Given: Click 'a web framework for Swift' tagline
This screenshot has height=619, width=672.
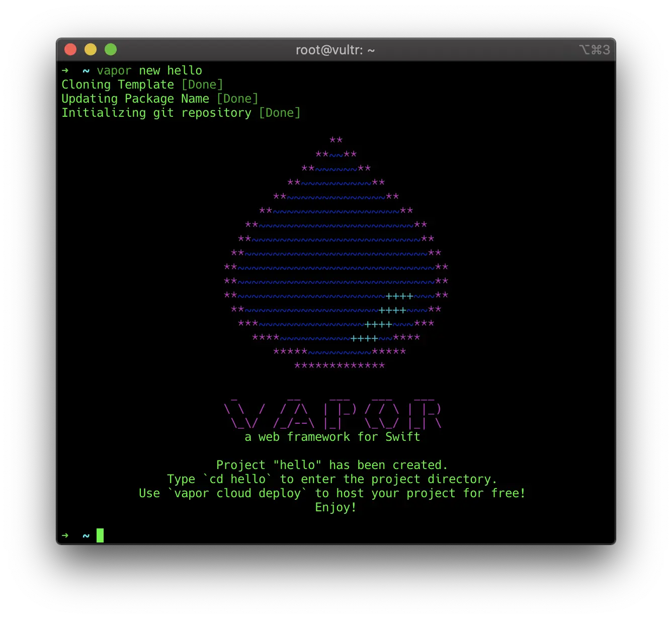Looking at the screenshot, I should click(332, 437).
